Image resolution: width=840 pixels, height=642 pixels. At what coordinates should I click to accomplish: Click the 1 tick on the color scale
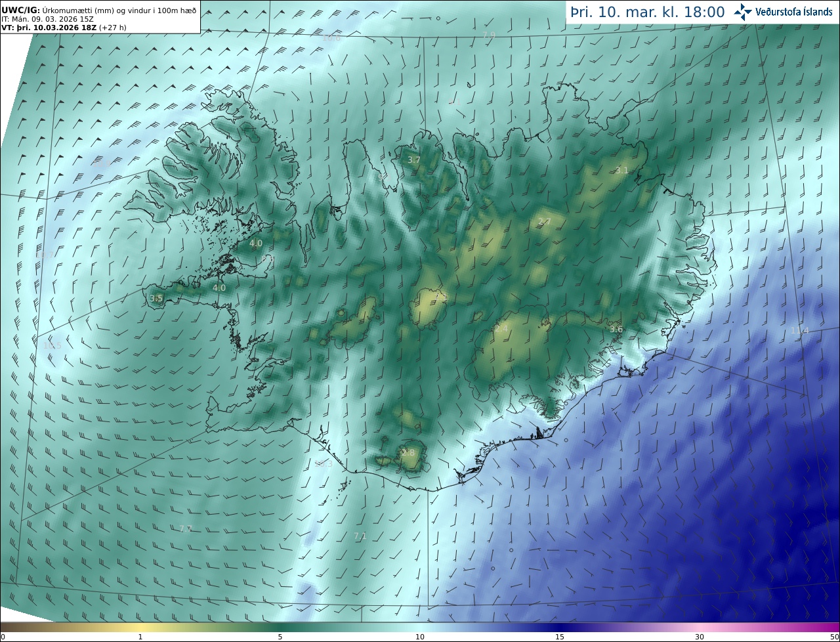coord(140,637)
